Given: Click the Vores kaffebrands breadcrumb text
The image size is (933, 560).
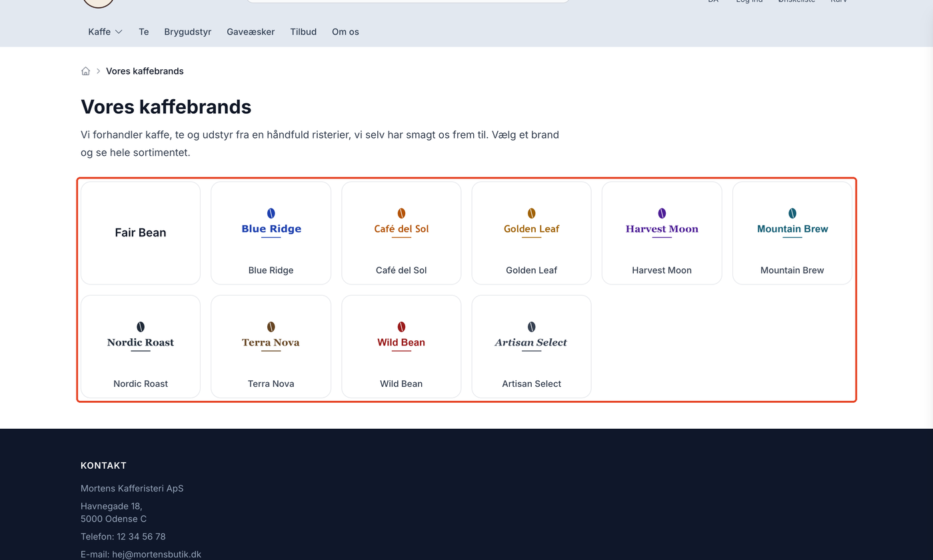Looking at the screenshot, I should tap(145, 71).
